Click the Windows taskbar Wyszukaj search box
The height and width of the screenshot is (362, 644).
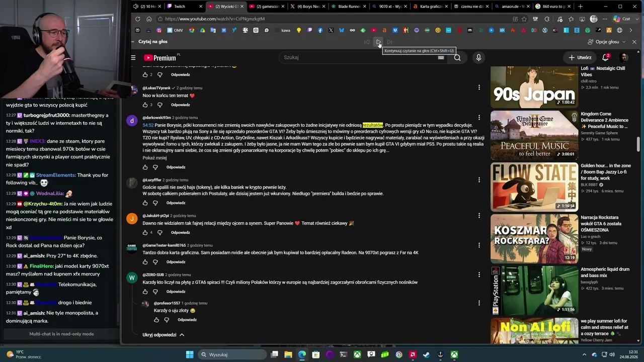click(232, 354)
